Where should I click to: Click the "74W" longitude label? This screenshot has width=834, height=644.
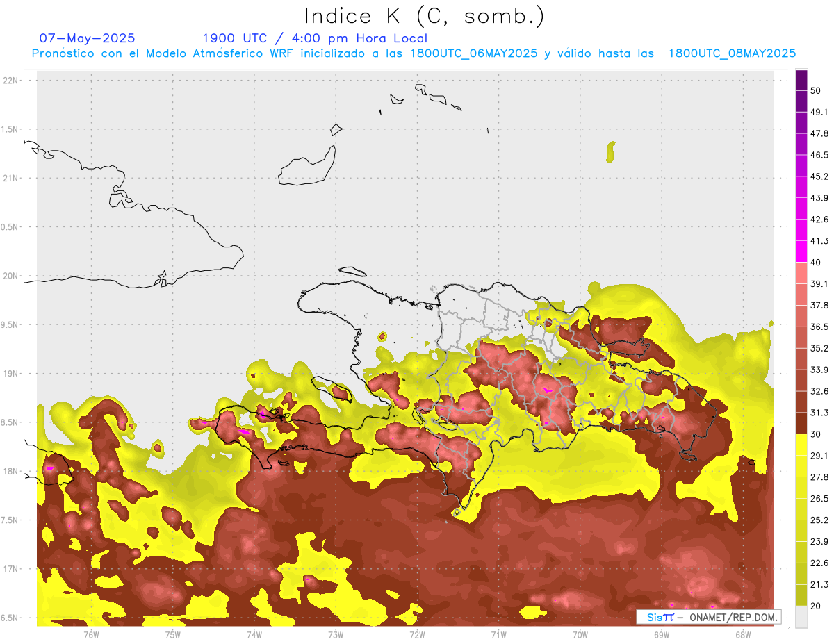pos(254,634)
